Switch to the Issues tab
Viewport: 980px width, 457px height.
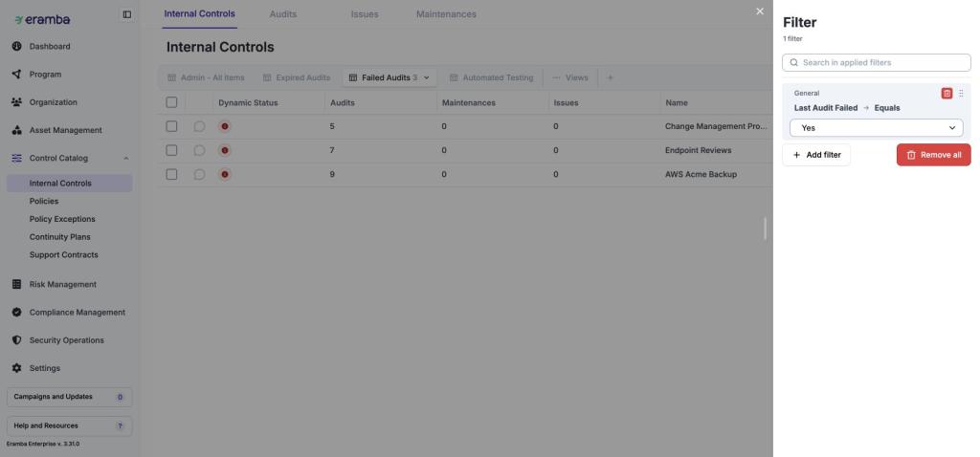365,13
